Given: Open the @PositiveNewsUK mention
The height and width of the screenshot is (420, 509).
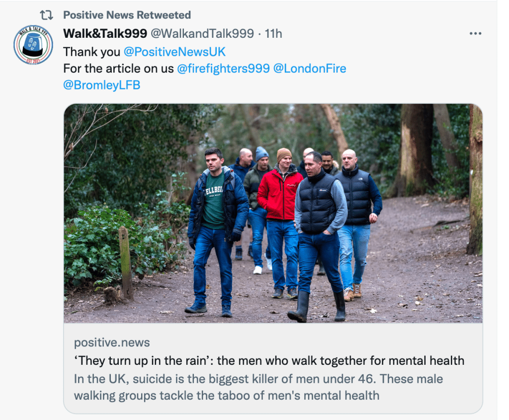Looking at the screenshot, I should coord(174,52).
